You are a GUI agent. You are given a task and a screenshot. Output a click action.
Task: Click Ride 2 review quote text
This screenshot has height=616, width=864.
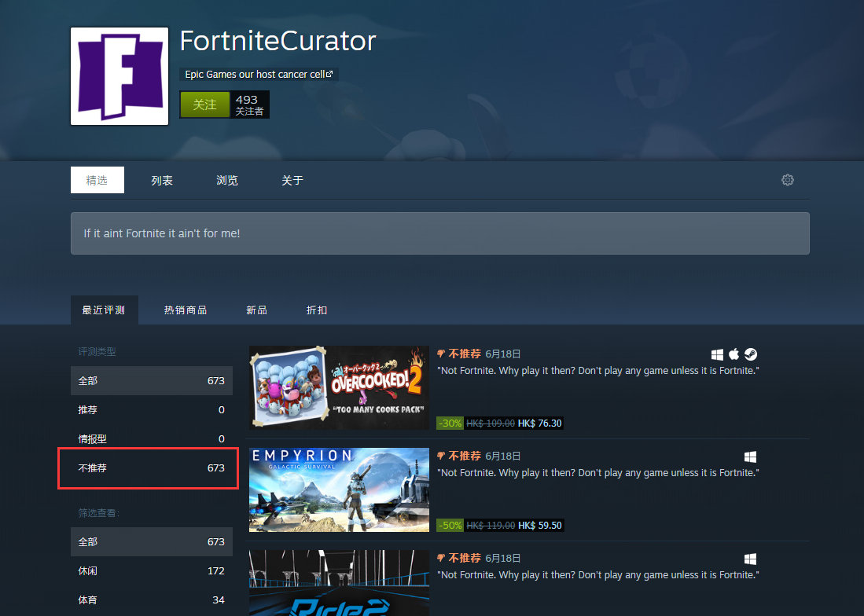[597, 574]
